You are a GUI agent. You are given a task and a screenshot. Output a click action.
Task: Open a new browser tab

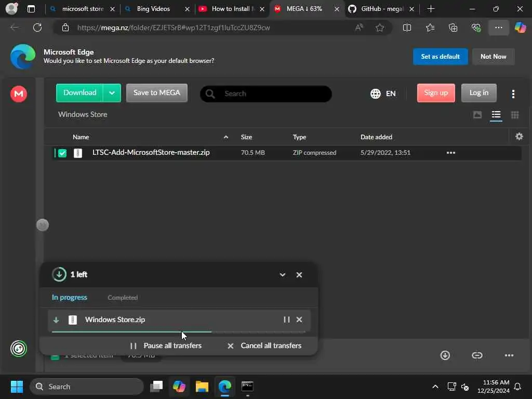click(x=431, y=9)
